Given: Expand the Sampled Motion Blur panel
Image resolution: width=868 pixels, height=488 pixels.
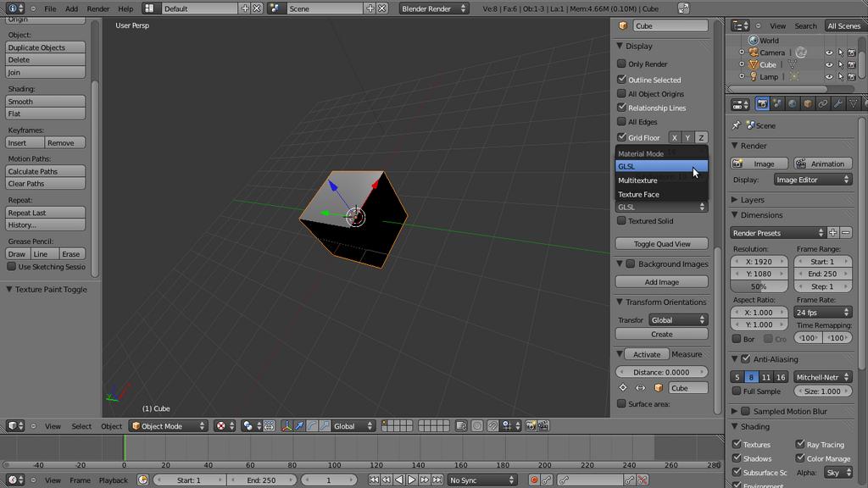Looking at the screenshot, I should [x=734, y=412].
